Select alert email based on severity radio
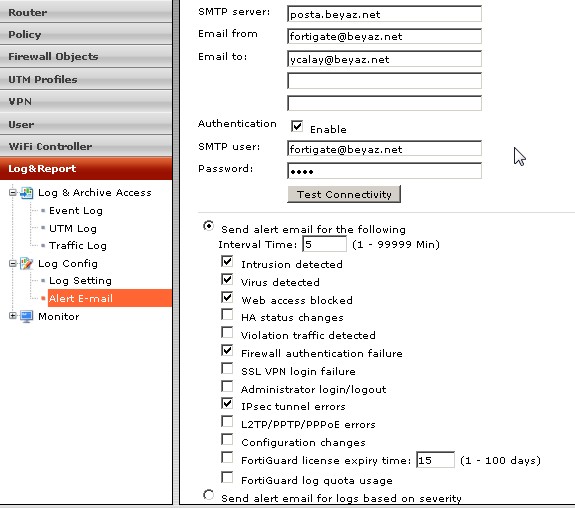This screenshot has height=508, width=575. click(x=208, y=495)
